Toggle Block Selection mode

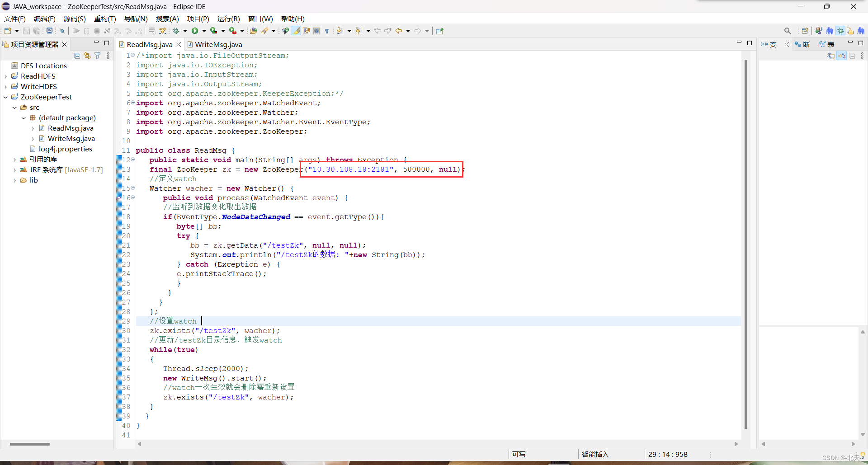[316, 31]
